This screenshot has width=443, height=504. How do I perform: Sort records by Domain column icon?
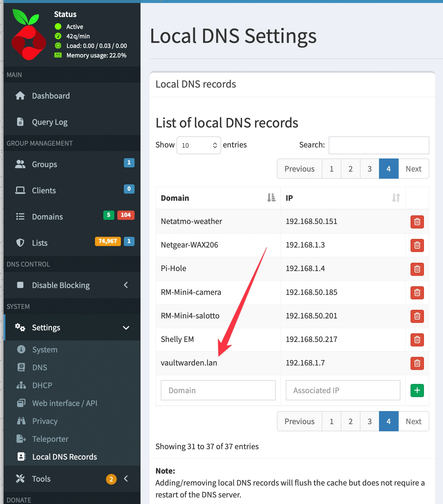click(x=271, y=198)
